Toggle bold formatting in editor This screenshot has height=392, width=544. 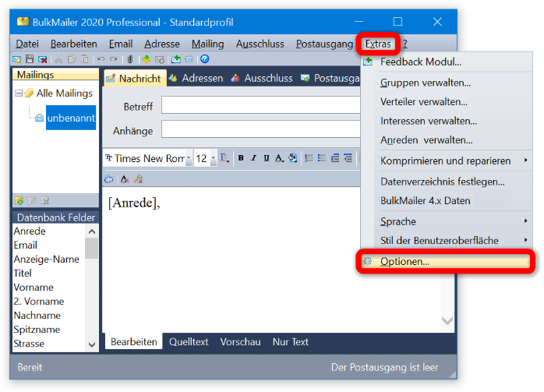[241, 158]
